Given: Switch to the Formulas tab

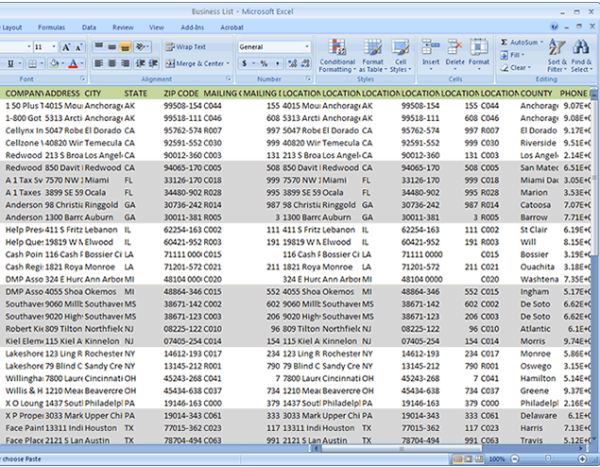Looking at the screenshot, I should click(51, 27).
